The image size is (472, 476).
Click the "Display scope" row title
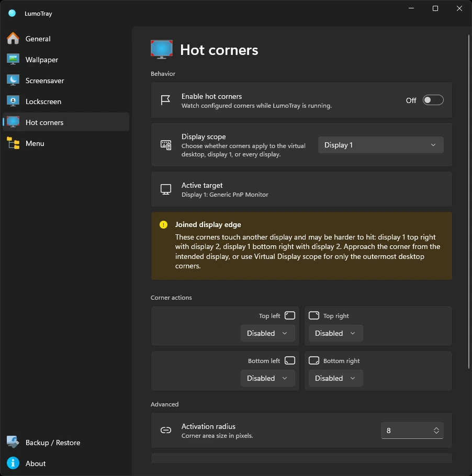tap(204, 137)
